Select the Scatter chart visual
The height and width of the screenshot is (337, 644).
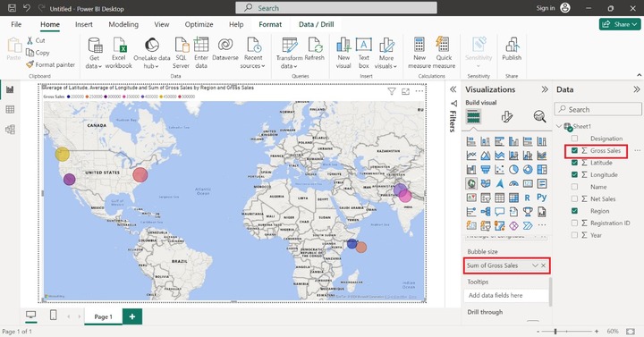pos(499,170)
